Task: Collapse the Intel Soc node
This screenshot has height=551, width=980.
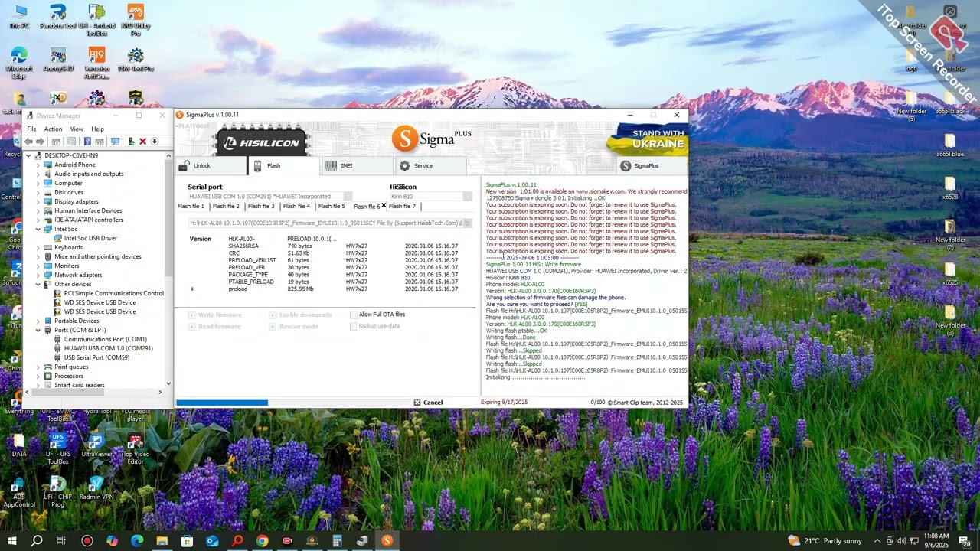Action: [38, 229]
